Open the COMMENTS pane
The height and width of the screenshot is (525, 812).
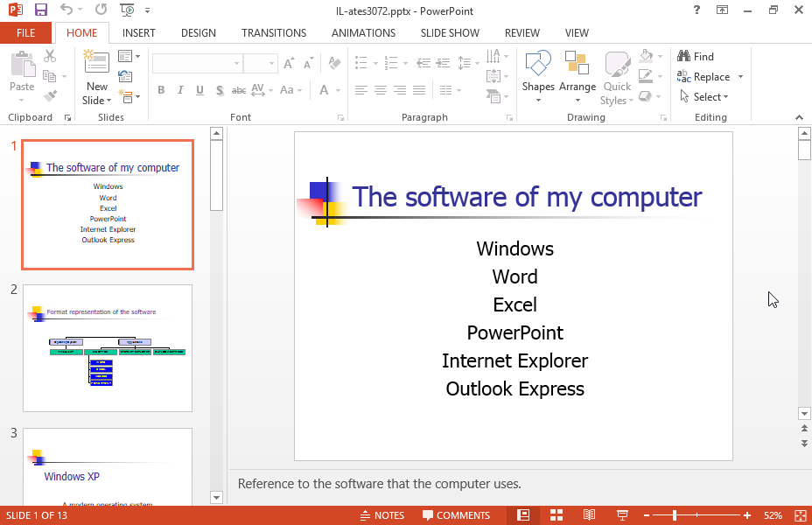pos(456,515)
